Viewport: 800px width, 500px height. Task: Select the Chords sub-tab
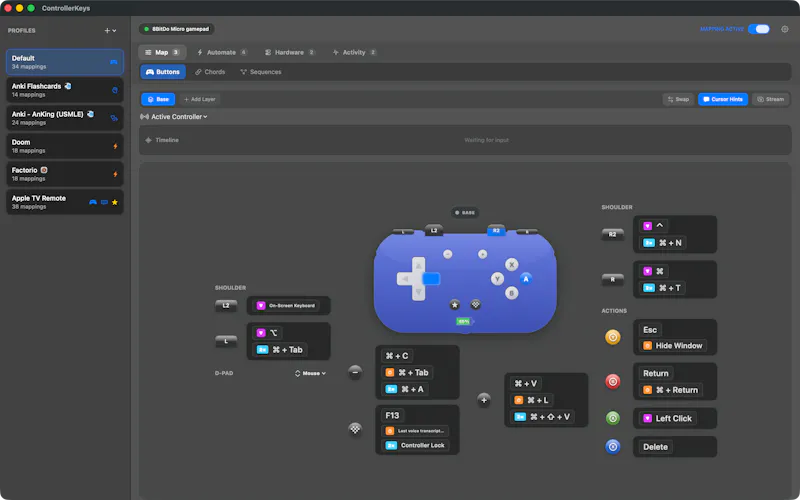tap(210, 72)
